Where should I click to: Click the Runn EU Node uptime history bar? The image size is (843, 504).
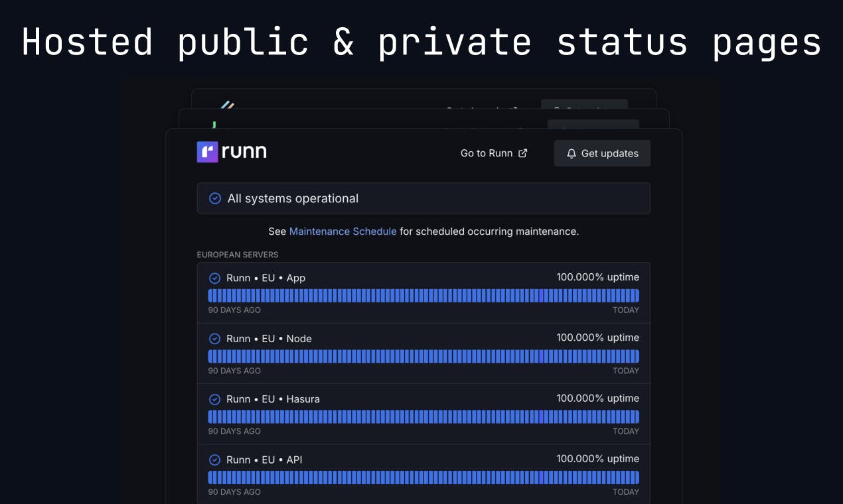(423, 356)
